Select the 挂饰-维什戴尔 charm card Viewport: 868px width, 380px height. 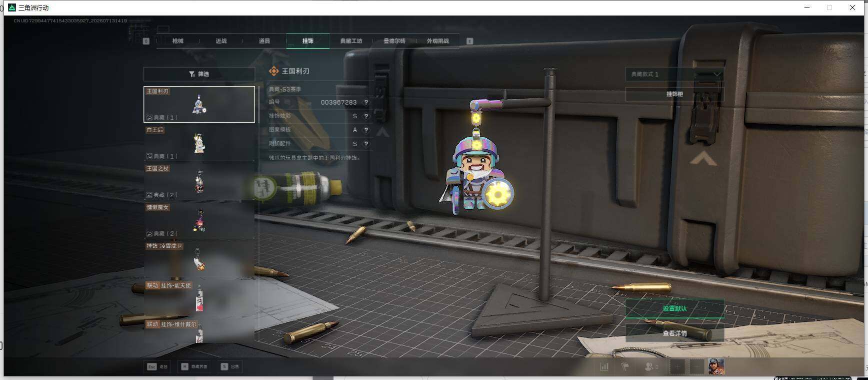click(x=199, y=332)
